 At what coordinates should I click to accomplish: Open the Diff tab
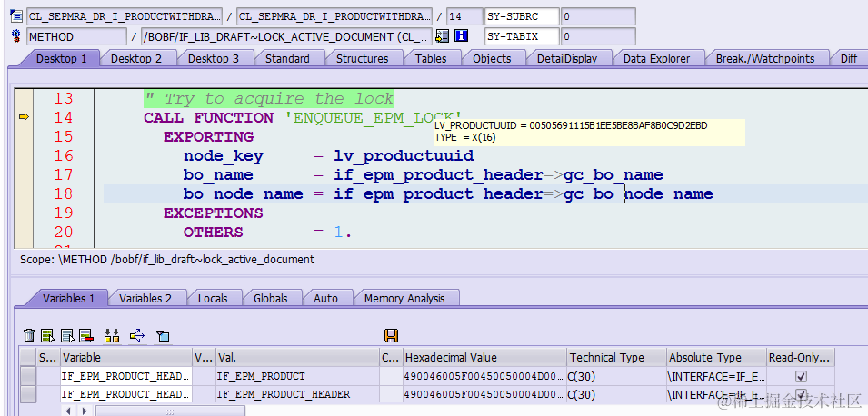848,58
